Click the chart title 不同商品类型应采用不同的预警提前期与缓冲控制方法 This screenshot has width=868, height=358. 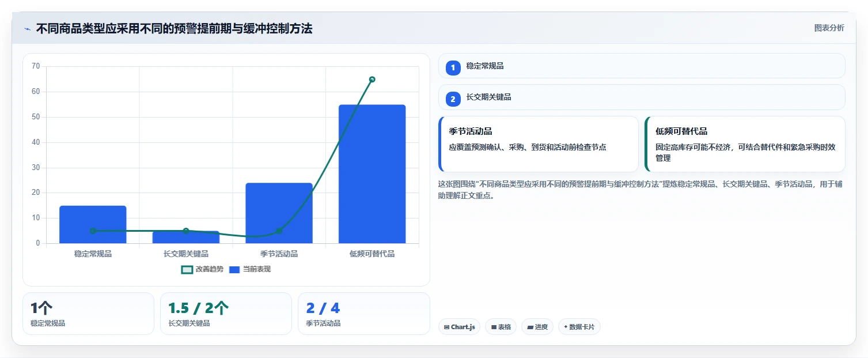point(174,29)
